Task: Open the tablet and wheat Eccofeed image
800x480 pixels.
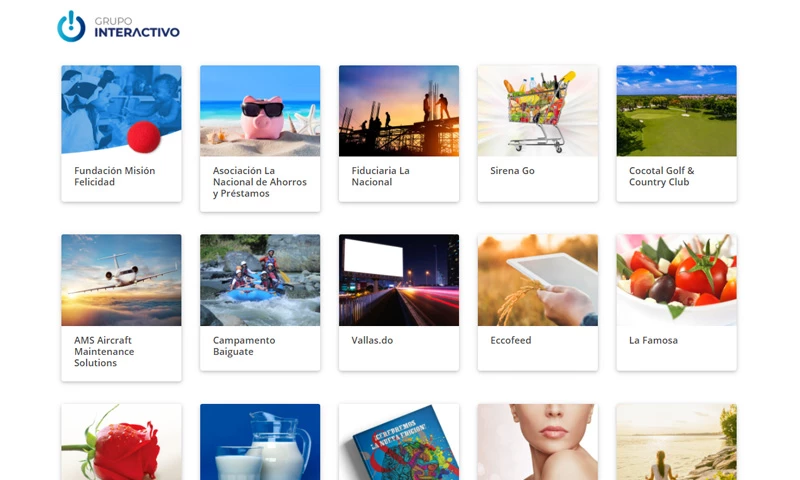Action: click(x=538, y=280)
